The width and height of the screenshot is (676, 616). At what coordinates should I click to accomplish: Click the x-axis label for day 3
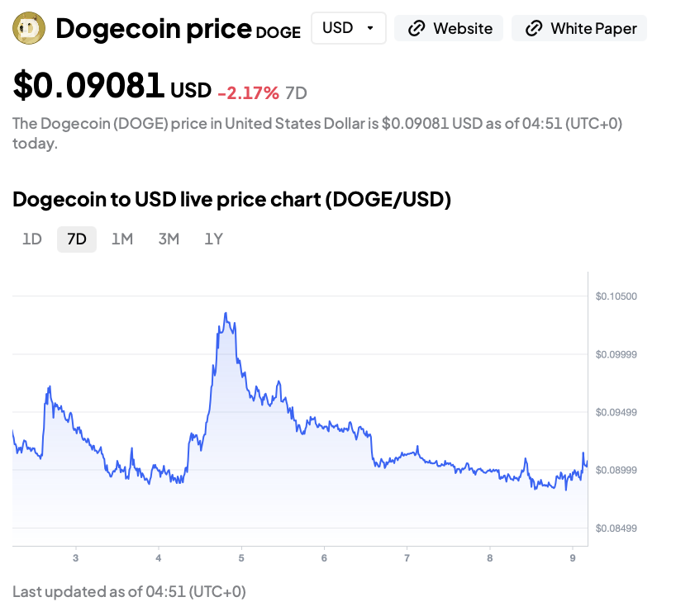click(76, 557)
